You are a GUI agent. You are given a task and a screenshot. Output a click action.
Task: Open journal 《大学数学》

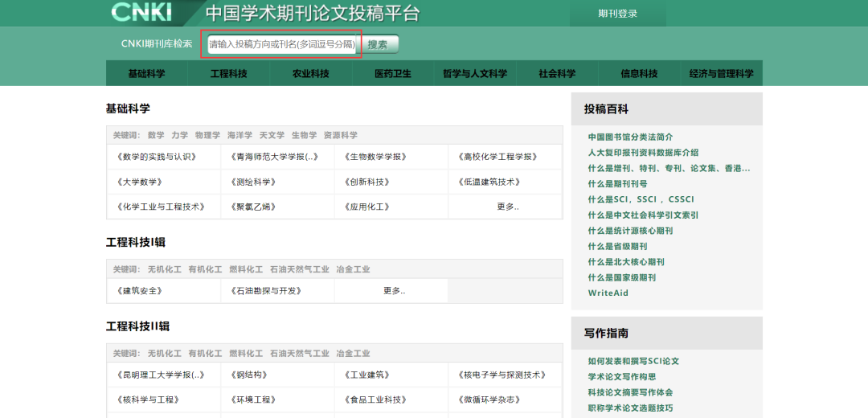(x=139, y=182)
